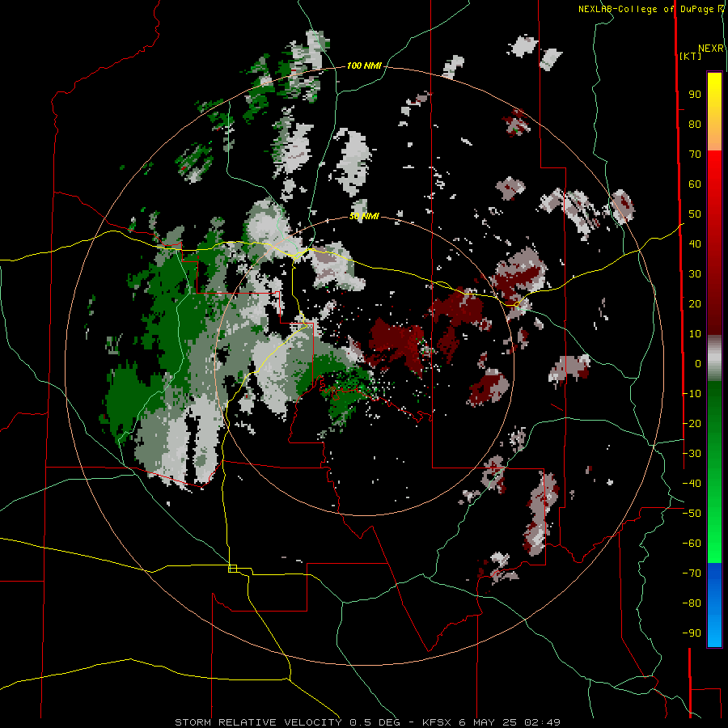Screen dimensions: 728x728
Task: Click the -50 scale label
Action: point(692,514)
